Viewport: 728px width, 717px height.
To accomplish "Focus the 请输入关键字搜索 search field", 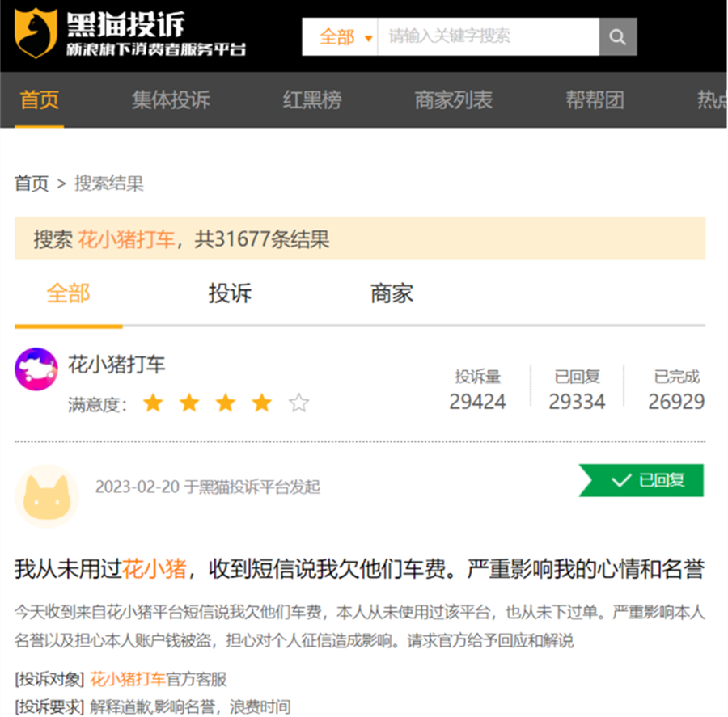I will pos(488,36).
